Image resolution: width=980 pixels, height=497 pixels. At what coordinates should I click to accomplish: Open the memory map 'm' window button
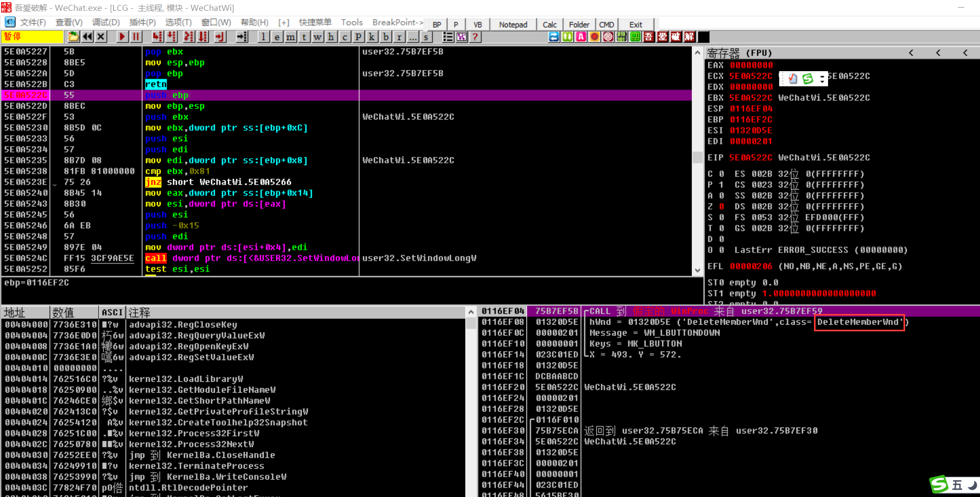[x=291, y=37]
